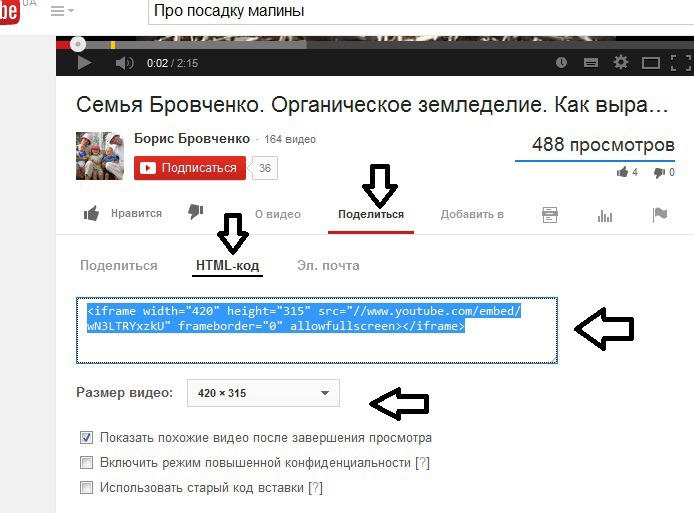Open the О видео tab
Viewport: 694px width, 513px height.
click(278, 214)
